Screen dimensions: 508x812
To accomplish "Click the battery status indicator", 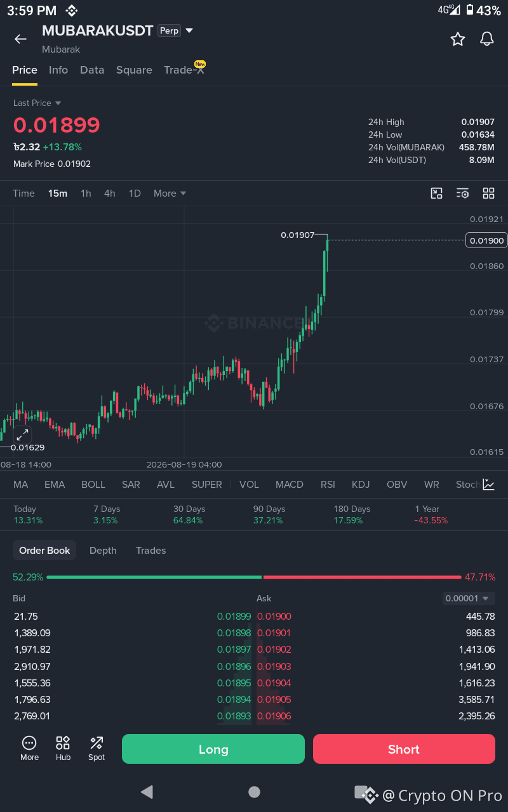I will (x=484, y=10).
